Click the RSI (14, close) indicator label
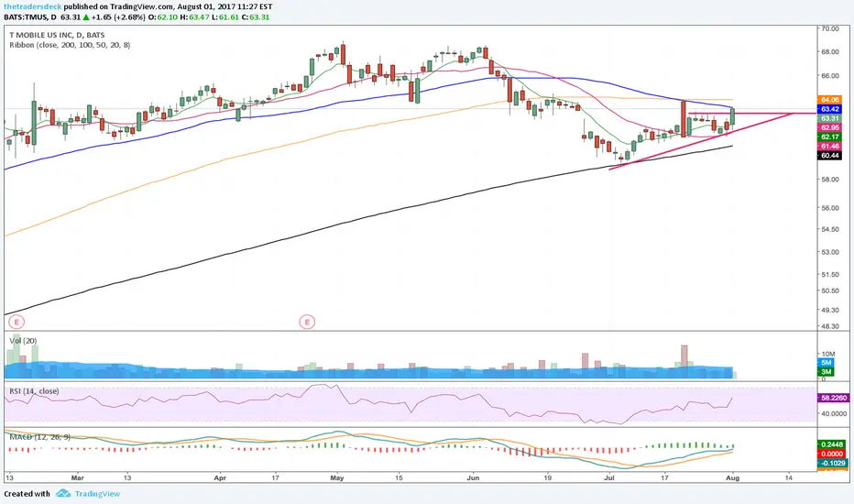 point(34,391)
